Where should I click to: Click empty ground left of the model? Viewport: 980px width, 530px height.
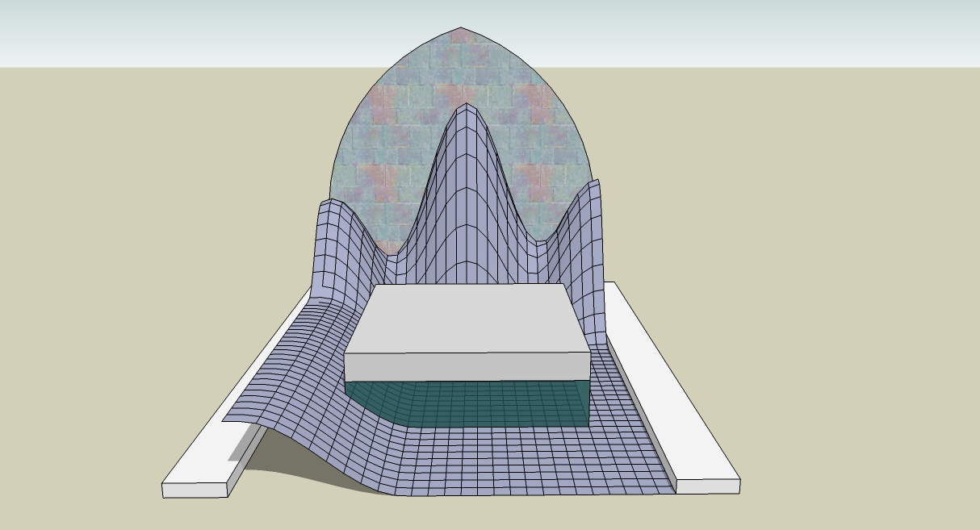[121, 282]
